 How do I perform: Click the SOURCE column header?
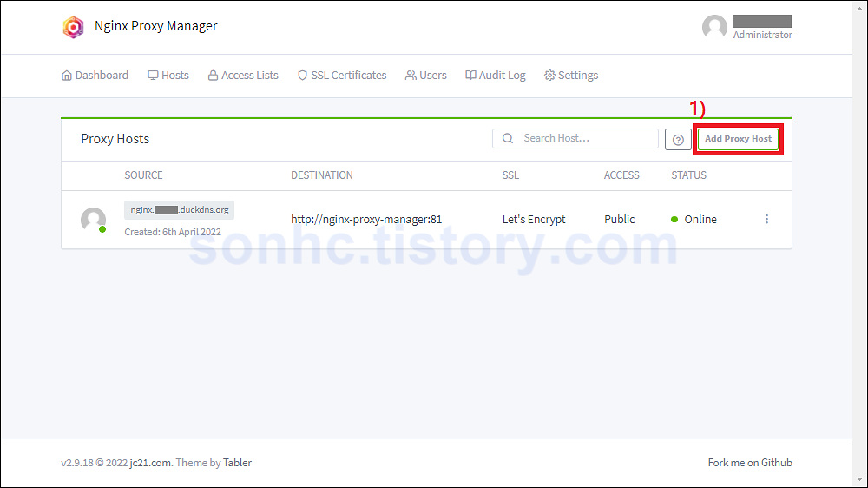(143, 175)
